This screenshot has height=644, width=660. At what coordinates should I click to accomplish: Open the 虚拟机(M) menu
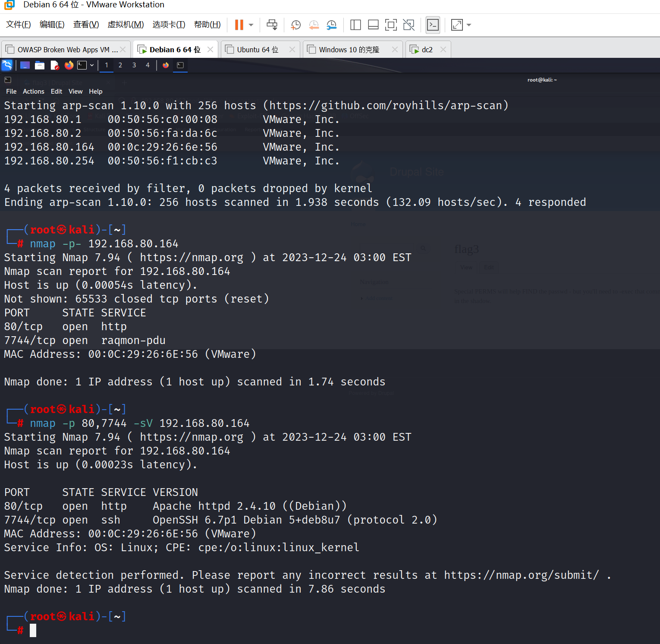pyautogui.click(x=126, y=25)
